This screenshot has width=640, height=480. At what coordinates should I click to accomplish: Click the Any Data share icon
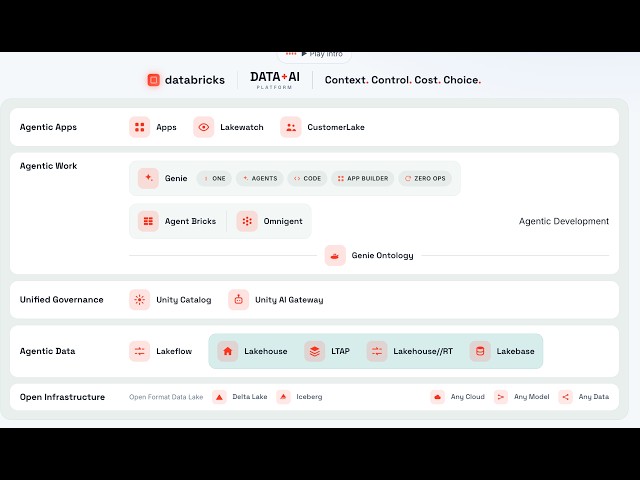(565, 397)
